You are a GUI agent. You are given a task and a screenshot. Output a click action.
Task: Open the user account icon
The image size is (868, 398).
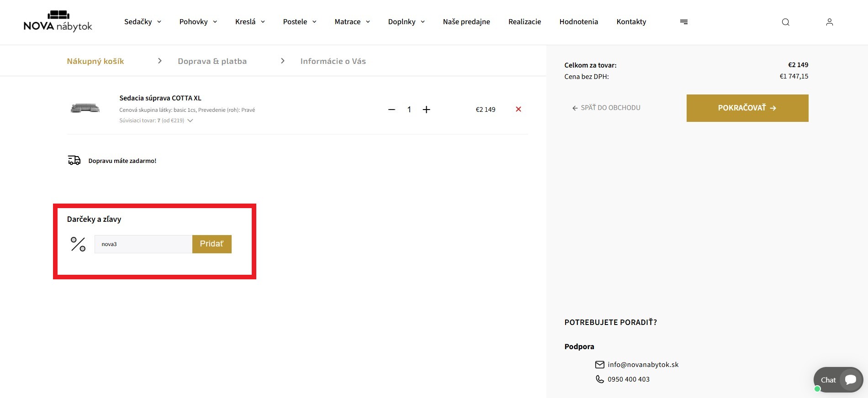[x=830, y=22]
